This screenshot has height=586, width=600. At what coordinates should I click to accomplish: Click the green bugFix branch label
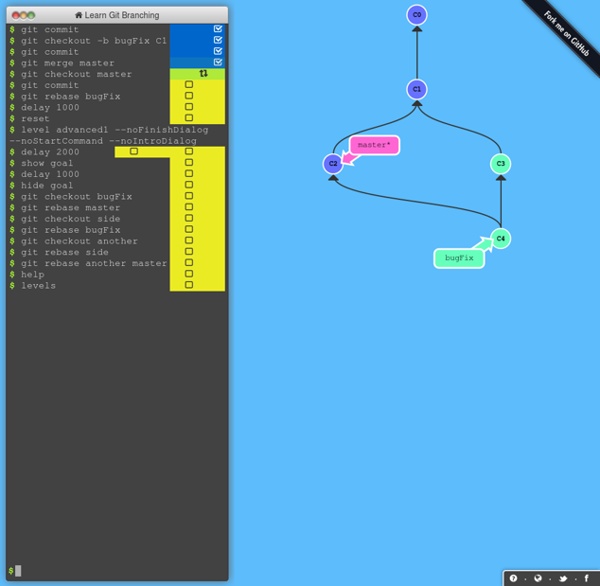point(459,258)
